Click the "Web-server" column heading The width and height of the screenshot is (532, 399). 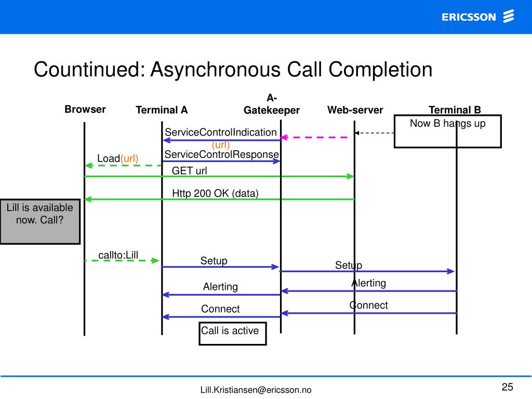[x=355, y=110]
